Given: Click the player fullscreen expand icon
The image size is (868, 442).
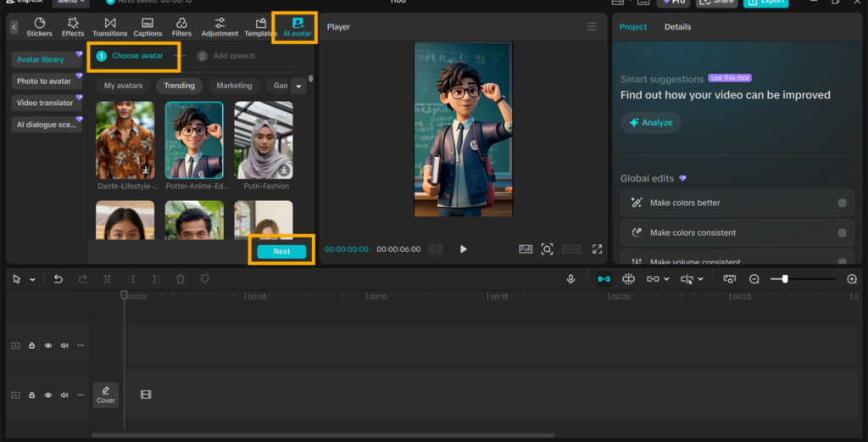Looking at the screenshot, I should click(597, 249).
